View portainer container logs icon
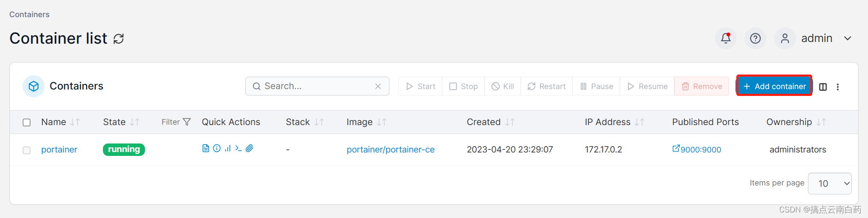The image size is (868, 218). [x=206, y=148]
